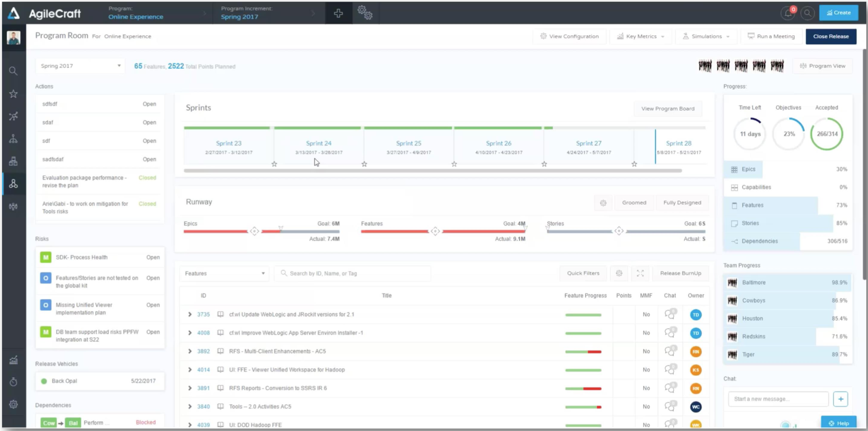Open the search magnifier in top bar
This screenshot has width=868, height=431.
(x=807, y=13)
